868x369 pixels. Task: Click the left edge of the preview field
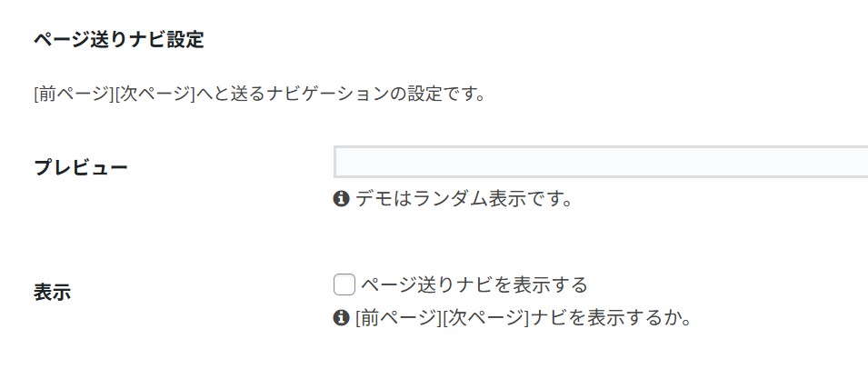tap(340, 162)
